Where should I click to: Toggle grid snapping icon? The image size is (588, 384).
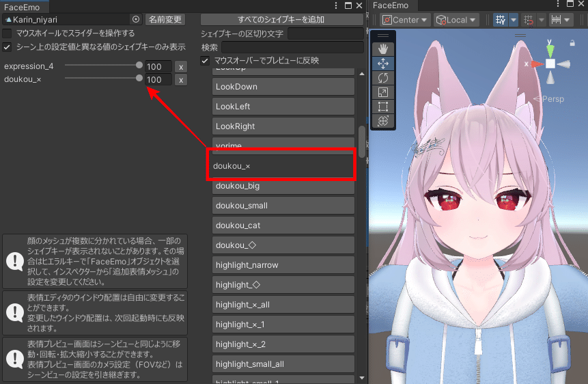[x=528, y=20]
